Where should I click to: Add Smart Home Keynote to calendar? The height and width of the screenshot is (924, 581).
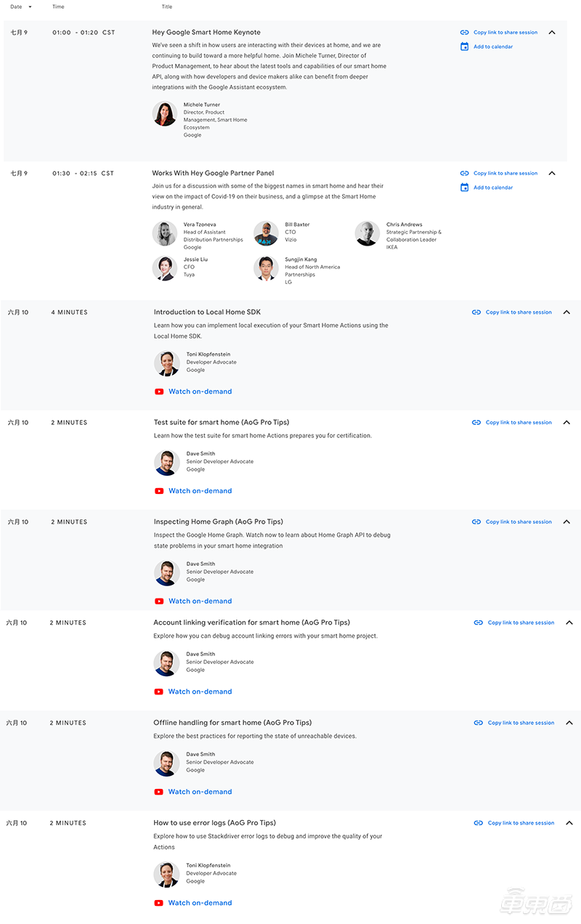pos(493,46)
